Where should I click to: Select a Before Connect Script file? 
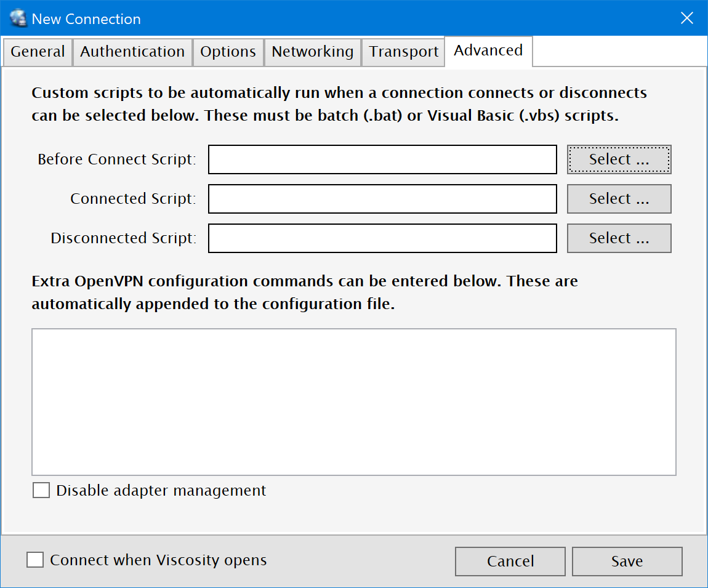click(x=619, y=159)
